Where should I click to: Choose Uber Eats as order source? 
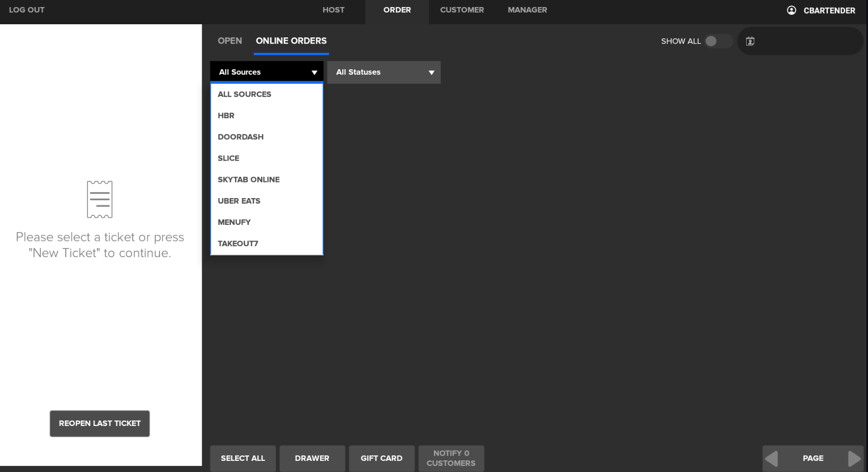click(239, 201)
